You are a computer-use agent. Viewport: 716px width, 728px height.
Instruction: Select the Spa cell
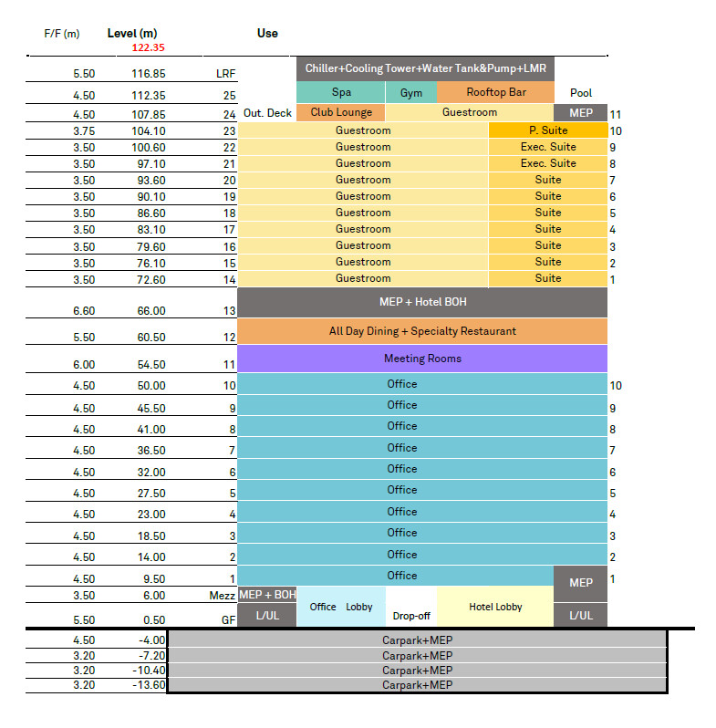coord(341,92)
